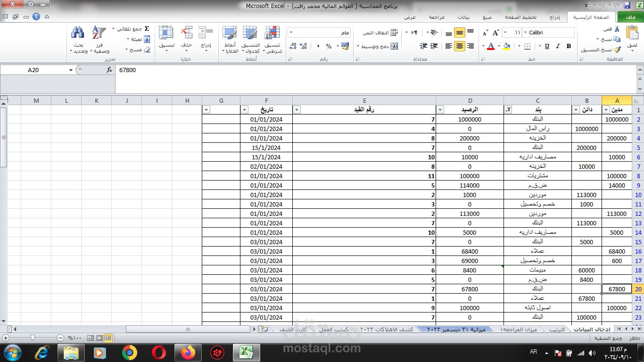Switch to the Data (بيانات) tab
The height and width of the screenshot is (362, 644).
pos(463,17)
